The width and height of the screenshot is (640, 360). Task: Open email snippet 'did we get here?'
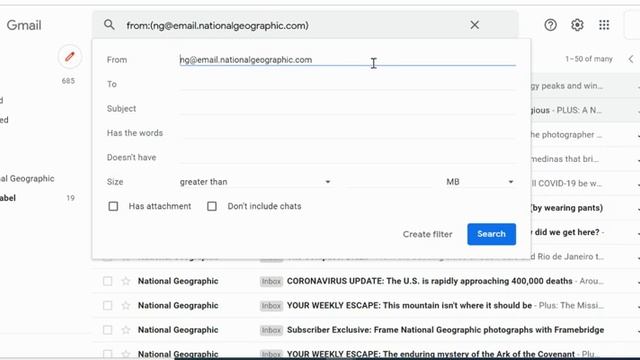567,232
